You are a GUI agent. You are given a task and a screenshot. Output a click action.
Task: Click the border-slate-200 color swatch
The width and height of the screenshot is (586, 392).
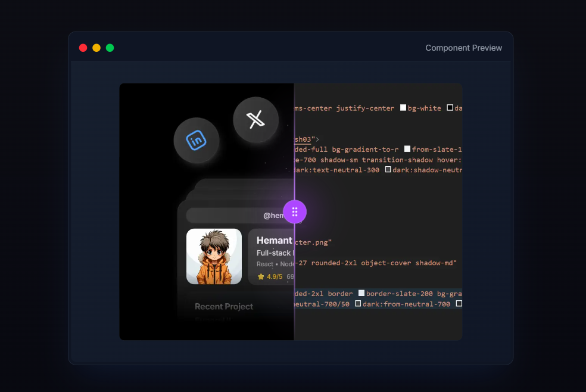click(361, 294)
